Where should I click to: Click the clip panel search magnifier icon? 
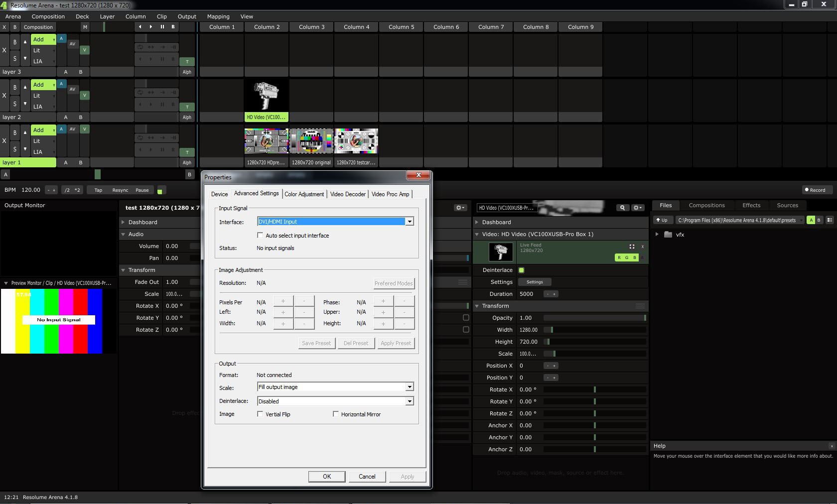(x=622, y=208)
